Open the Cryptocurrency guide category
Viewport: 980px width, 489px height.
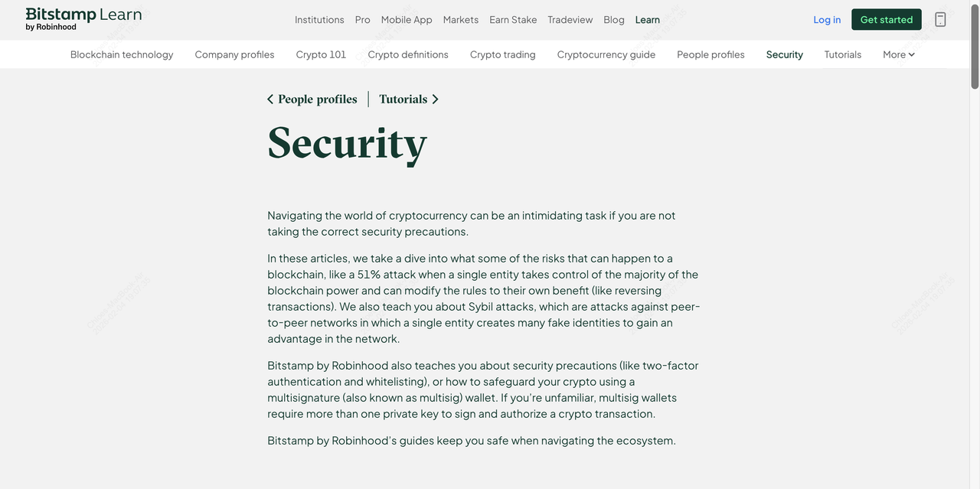[606, 54]
